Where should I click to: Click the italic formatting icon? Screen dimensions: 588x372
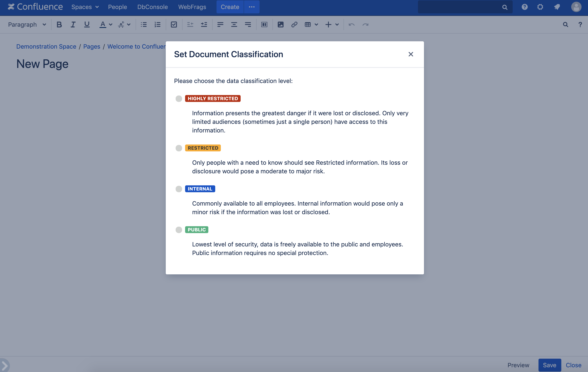pyautogui.click(x=73, y=25)
